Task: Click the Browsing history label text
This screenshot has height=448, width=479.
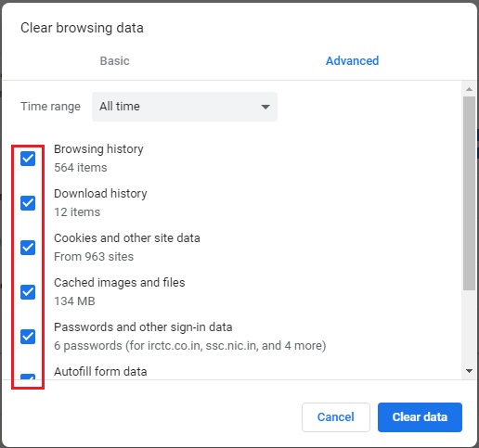Action: (x=98, y=149)
